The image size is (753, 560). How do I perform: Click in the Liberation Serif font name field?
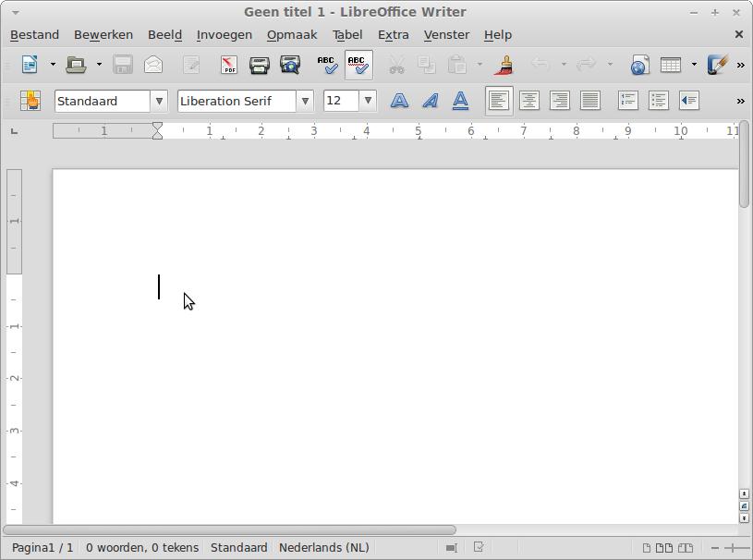tap(237, 101)
